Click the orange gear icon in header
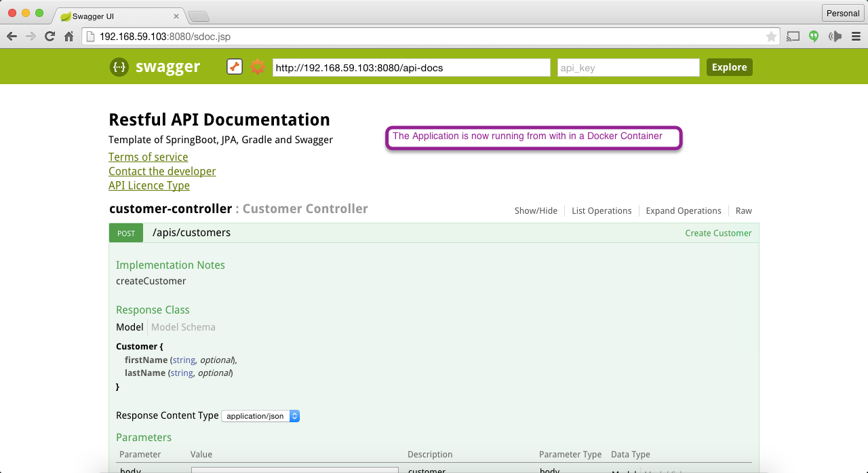 pyautogui.click(x=258, y=67)
